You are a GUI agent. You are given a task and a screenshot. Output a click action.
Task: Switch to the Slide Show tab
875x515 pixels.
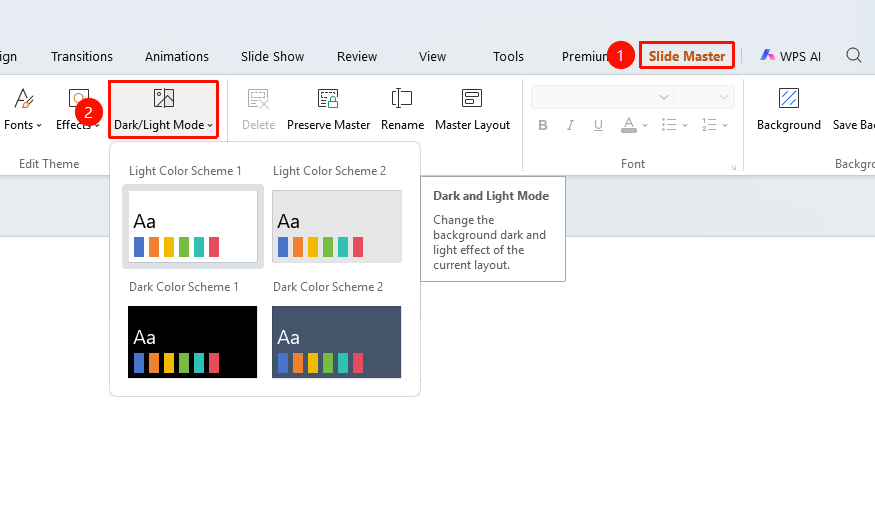[272, 56]
